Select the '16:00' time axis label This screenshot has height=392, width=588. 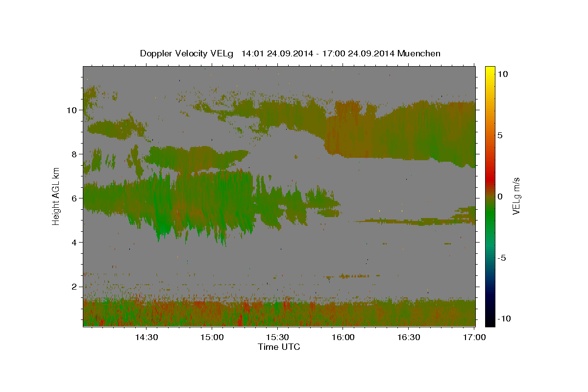point(343,337)
